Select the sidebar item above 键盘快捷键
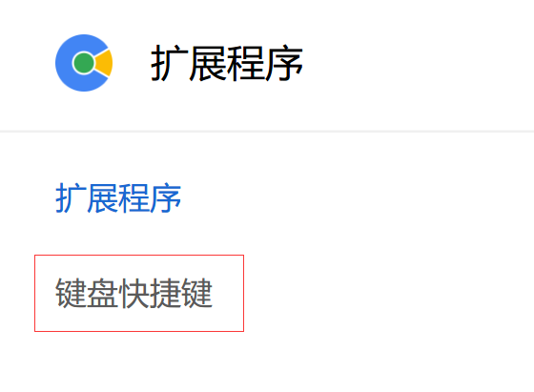This screenshot has width=534, height=392. coord(118,198)
